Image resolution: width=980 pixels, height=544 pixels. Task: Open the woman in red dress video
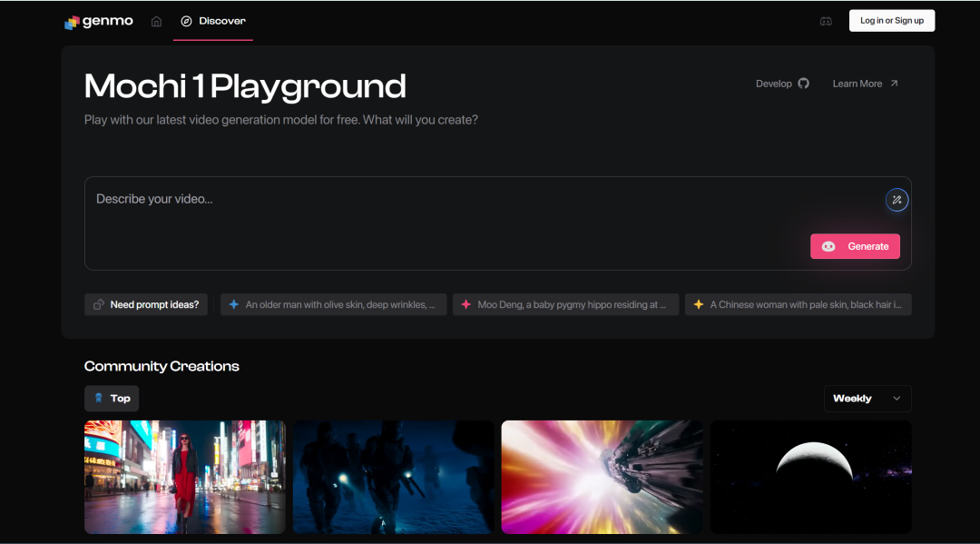(185, 477)
